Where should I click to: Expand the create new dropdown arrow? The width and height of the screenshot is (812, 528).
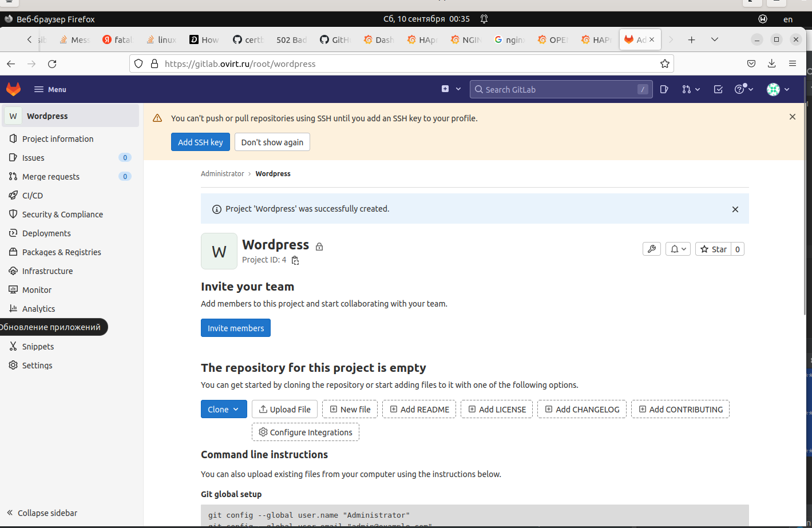(458, 89)
